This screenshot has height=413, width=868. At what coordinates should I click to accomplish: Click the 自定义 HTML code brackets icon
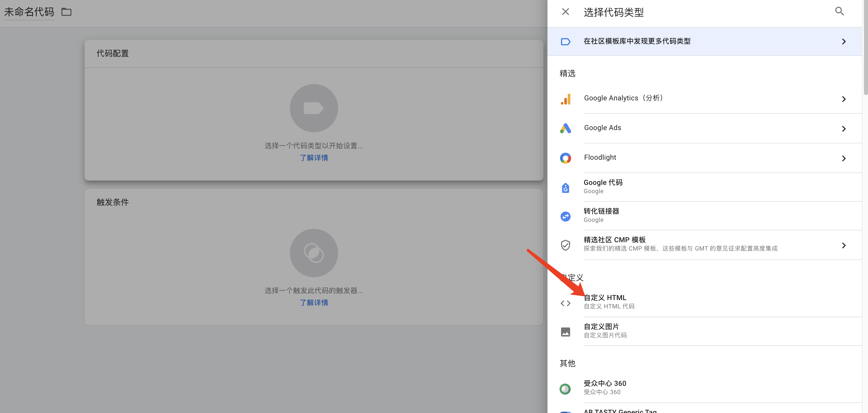pyautogui.click(x=565, y=303)
